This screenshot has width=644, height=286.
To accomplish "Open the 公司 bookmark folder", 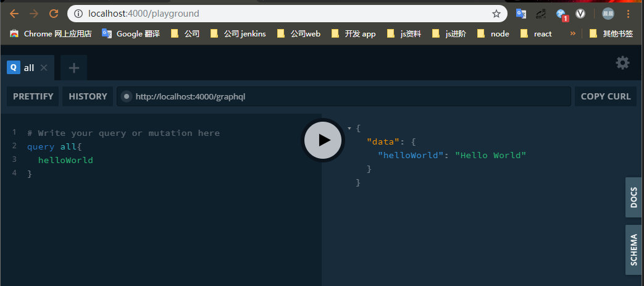I will 185,34.
